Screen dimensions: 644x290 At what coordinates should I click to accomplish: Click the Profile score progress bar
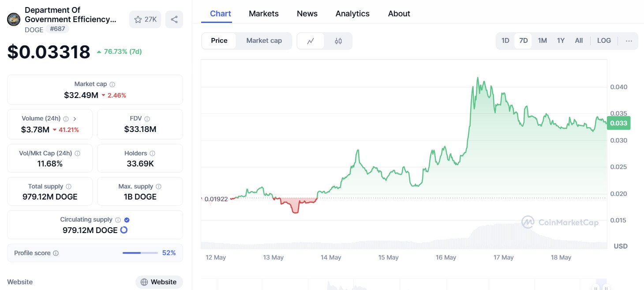pyautogui.click(x=140, y=253)
